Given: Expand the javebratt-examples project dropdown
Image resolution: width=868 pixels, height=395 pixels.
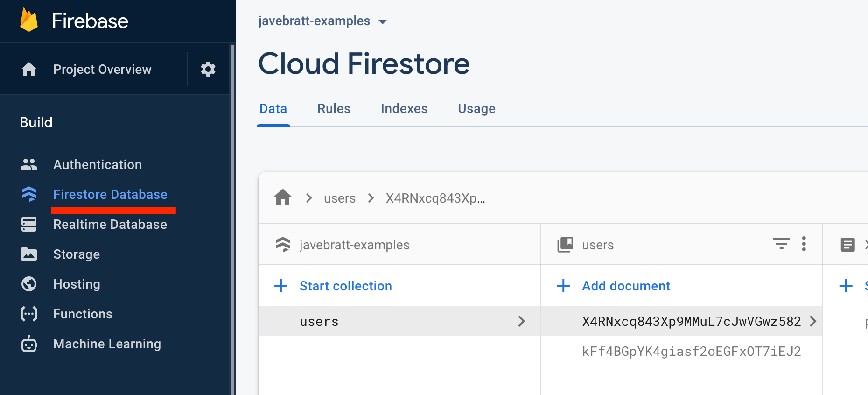Looking at the screenshot, I should pyautogui.click(x=383, y=21).
